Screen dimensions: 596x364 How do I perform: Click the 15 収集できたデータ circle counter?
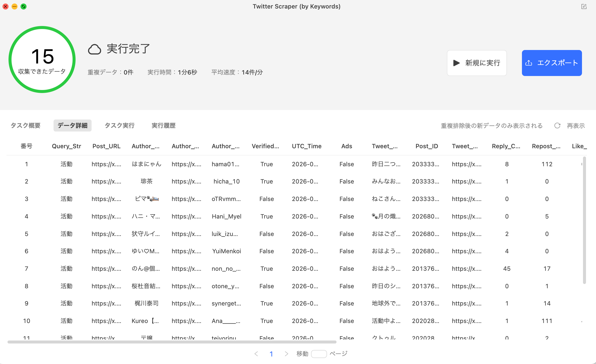click(42, 59)
